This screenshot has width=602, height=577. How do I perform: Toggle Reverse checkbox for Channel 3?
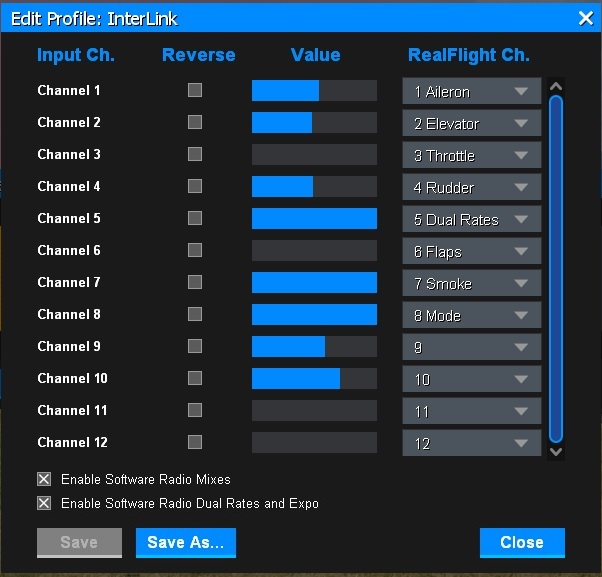pos(195,154)
